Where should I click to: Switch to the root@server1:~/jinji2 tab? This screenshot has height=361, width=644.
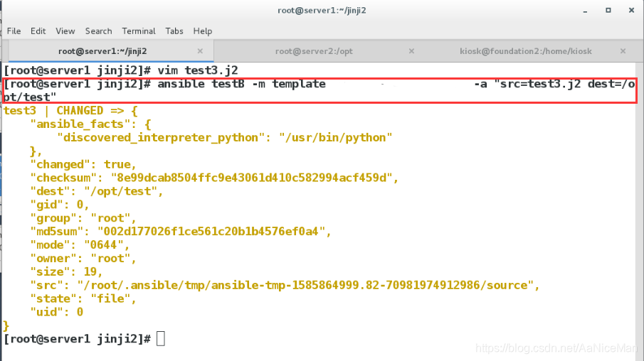point(111,51)
